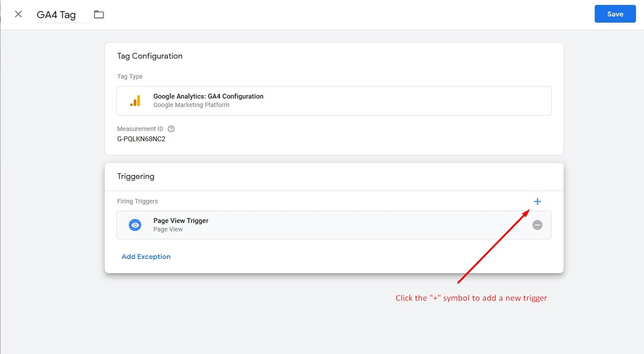Click the Triggering section heading
This screenshot has width=644, height=354.
point(135,176)
